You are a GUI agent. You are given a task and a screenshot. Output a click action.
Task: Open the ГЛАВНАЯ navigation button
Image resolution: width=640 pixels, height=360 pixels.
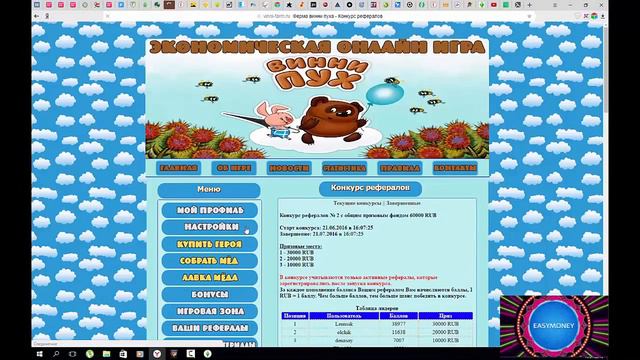[x=178, y=168]
